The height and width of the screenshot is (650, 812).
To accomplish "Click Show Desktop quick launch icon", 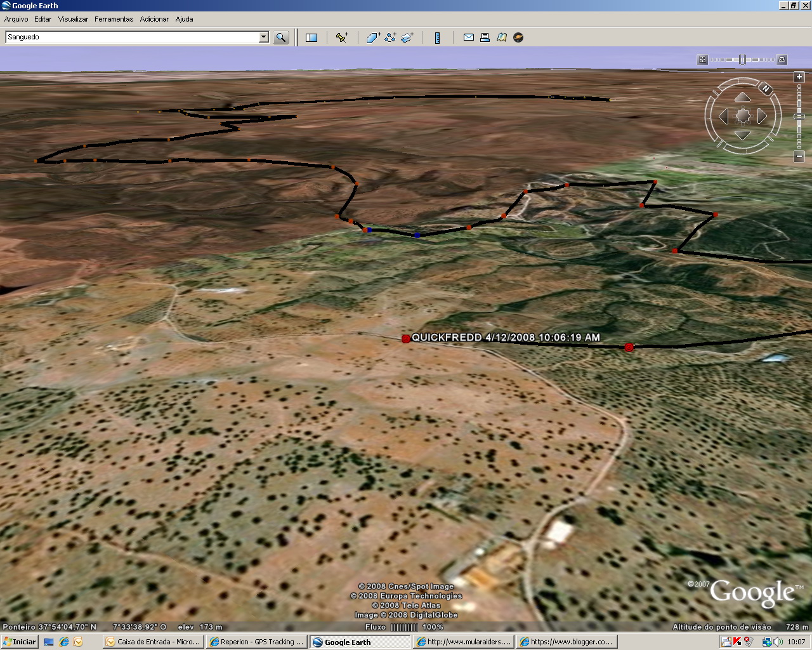I will tap(49, 642).
